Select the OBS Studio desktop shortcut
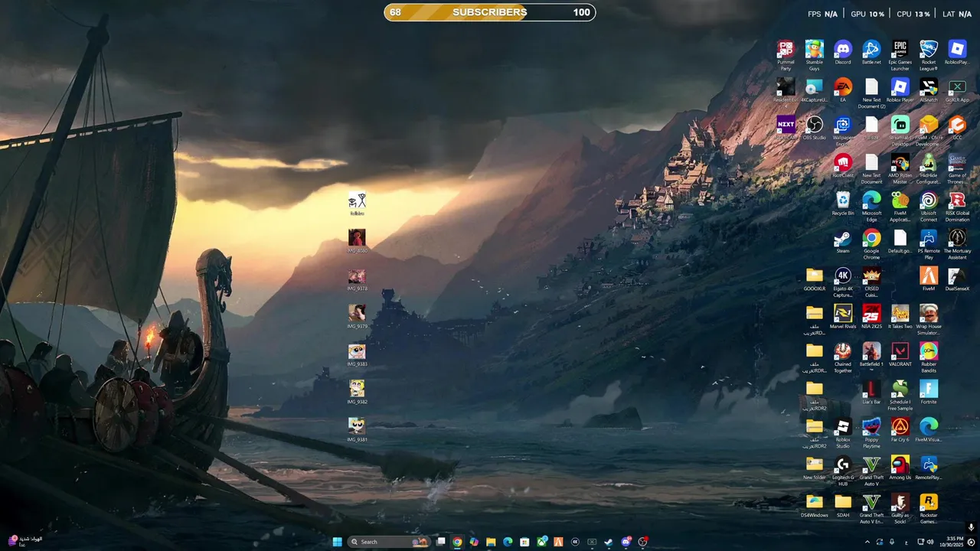 [x=814, y=127]
